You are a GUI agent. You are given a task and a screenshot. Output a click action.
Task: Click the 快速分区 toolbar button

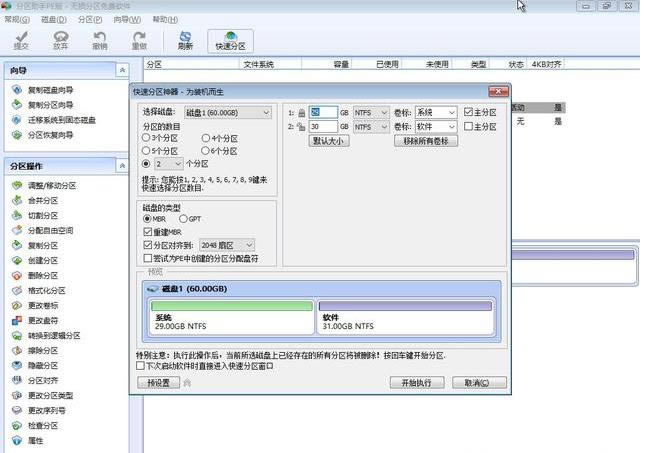tap(230, 41)
